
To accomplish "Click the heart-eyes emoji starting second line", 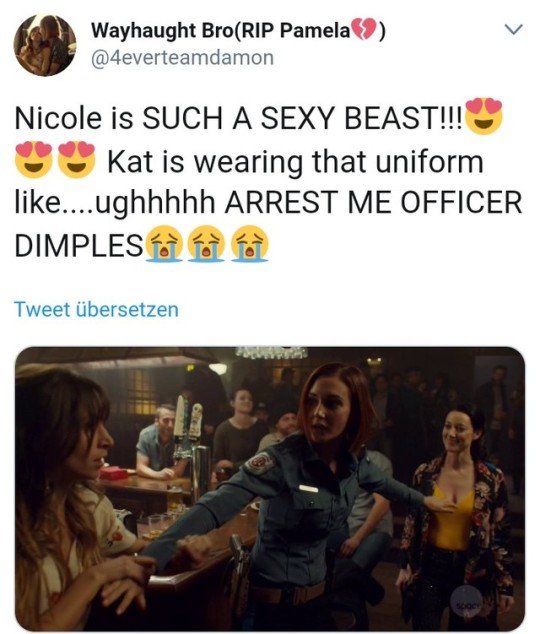I will click(34, 160).
